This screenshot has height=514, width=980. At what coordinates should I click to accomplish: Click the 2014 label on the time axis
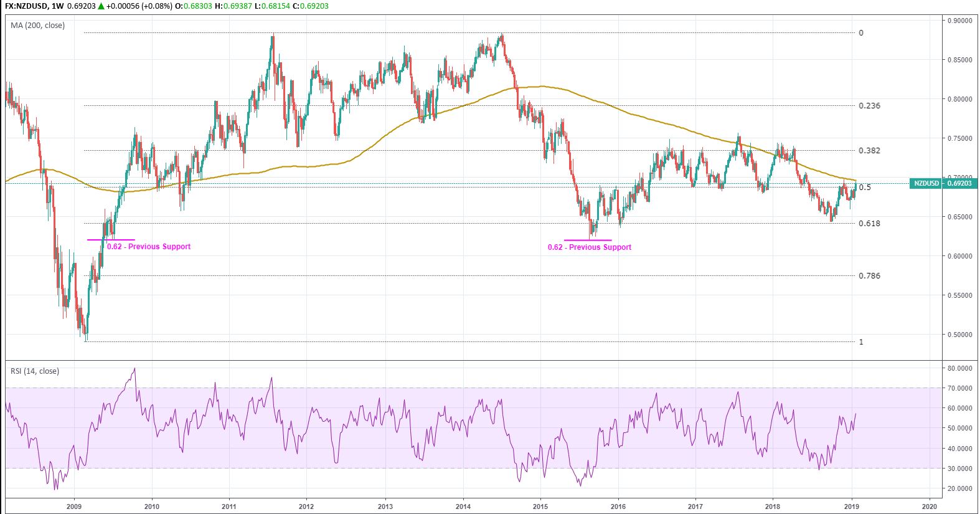click(463, 507)
